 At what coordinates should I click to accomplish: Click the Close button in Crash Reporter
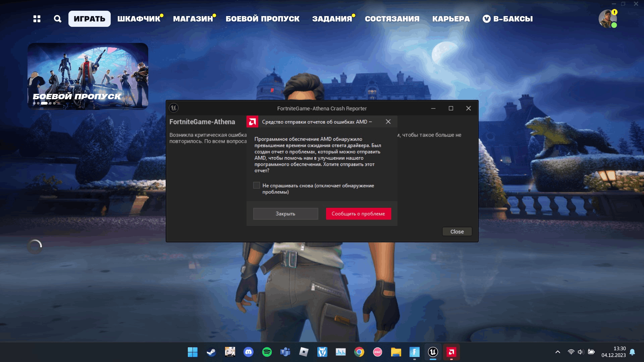(x=457, y=232)
